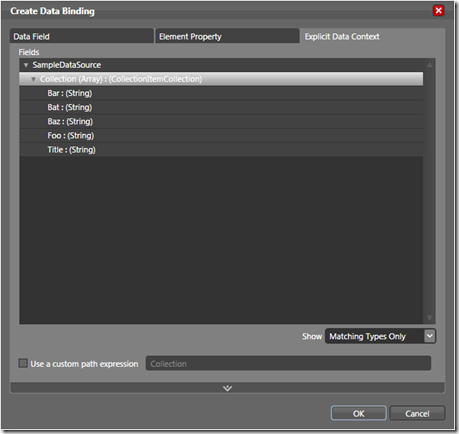Image resolution: width=459 pixels, height=434 pixels.
Task: Click the fields list scroll up arrow
Action: click(x=430, y=65)
